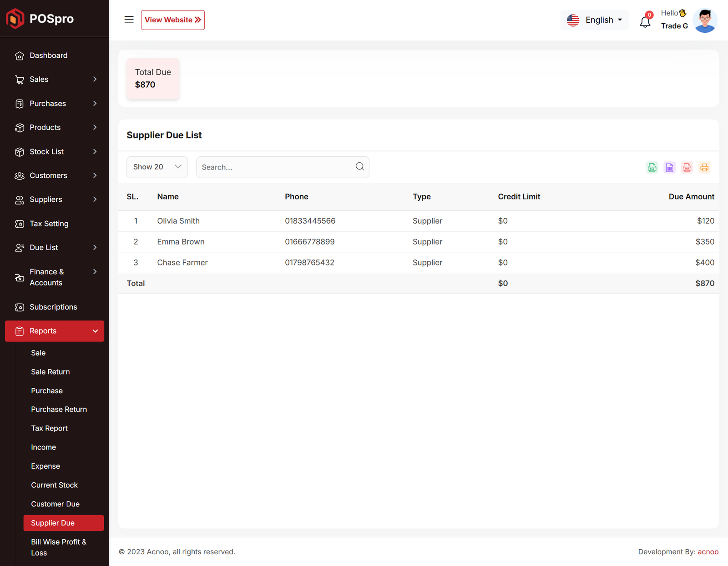Click the POSpro logo
Screen dimensions: 728x566
coord(40,19)
